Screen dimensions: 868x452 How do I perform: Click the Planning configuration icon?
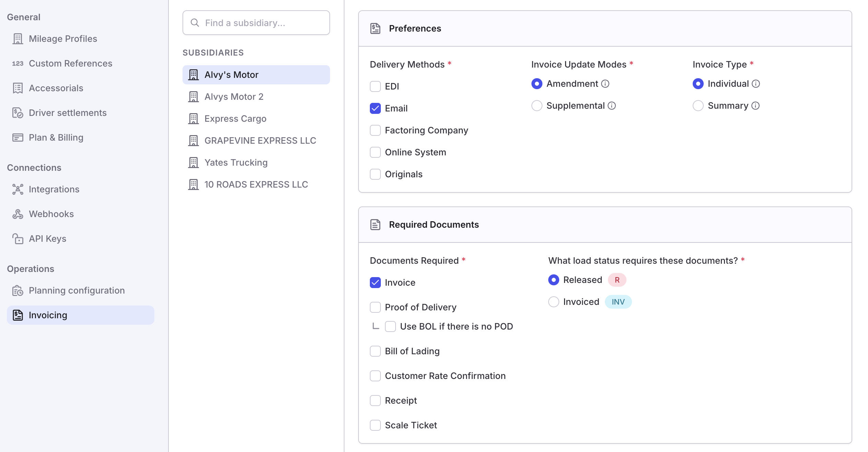point(18,290)
